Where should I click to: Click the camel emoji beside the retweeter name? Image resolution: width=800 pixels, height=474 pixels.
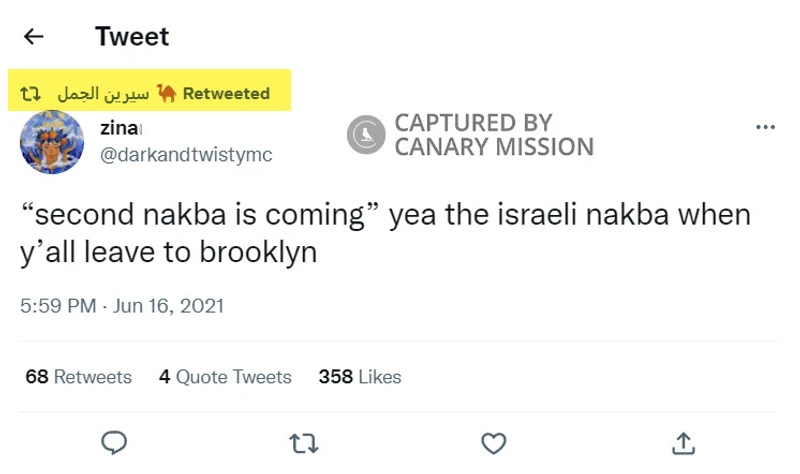point(167,93)
